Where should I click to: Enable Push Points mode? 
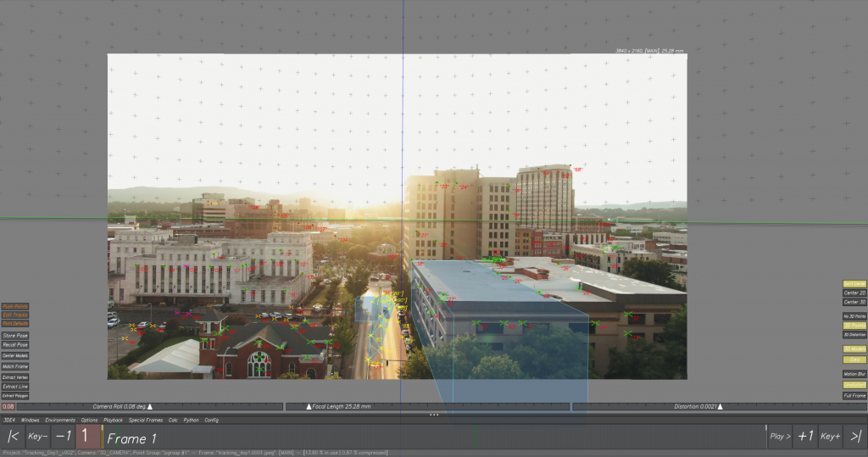point(14,305)
